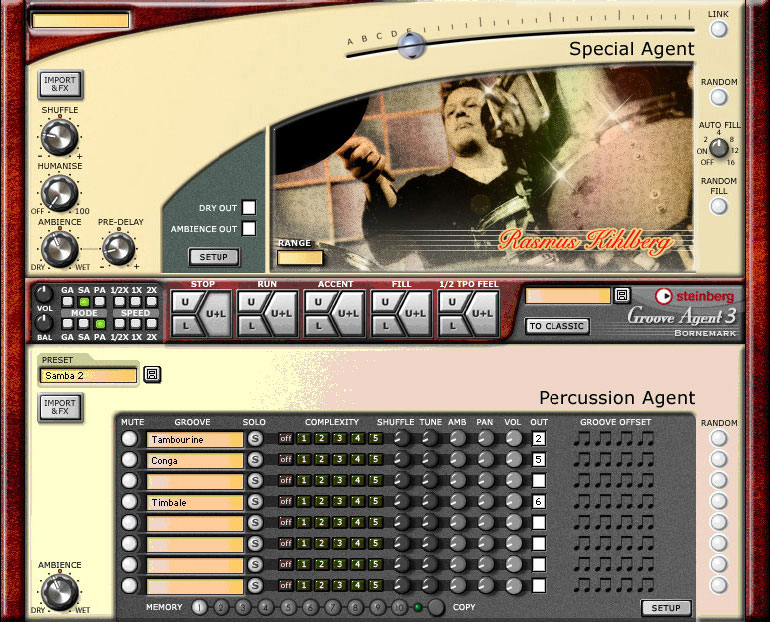The width and height of the screenshot is (770, 622).
Task: Toggle the Ambience Out checkbox
Action: pos(249,229)
